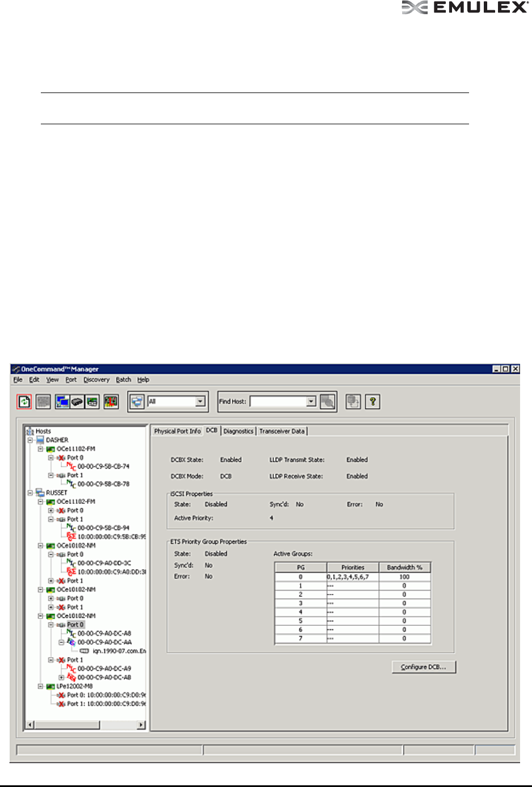Screen dimensions: 532x787
Task: Select the iqn.1990-07.com target entry
Action: point(119,651)
